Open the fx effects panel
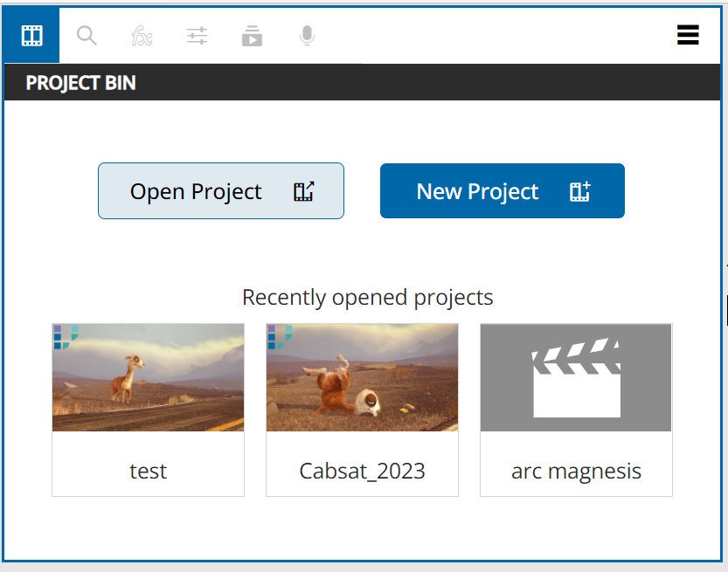Viewport: 728px width, 572px height. tap(142, 36)
